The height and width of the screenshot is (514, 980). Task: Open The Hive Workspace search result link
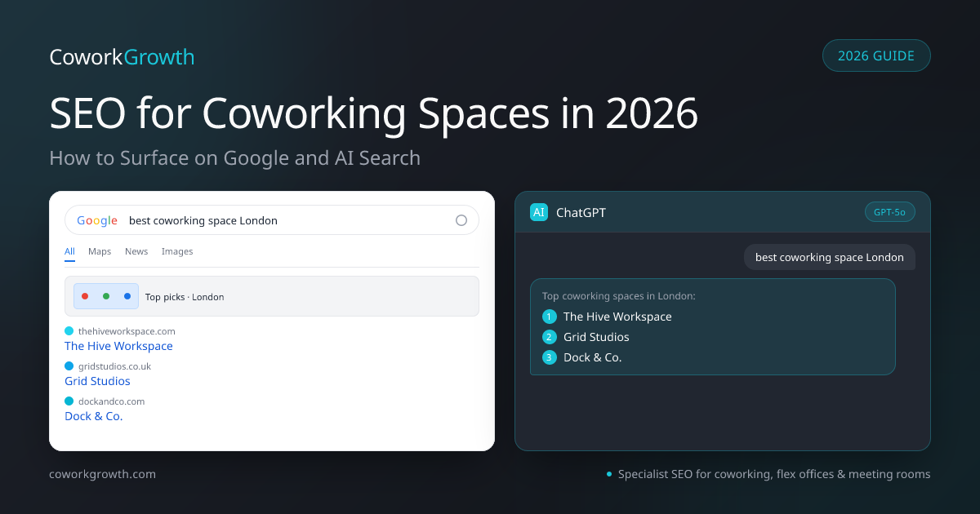[118, 346]
